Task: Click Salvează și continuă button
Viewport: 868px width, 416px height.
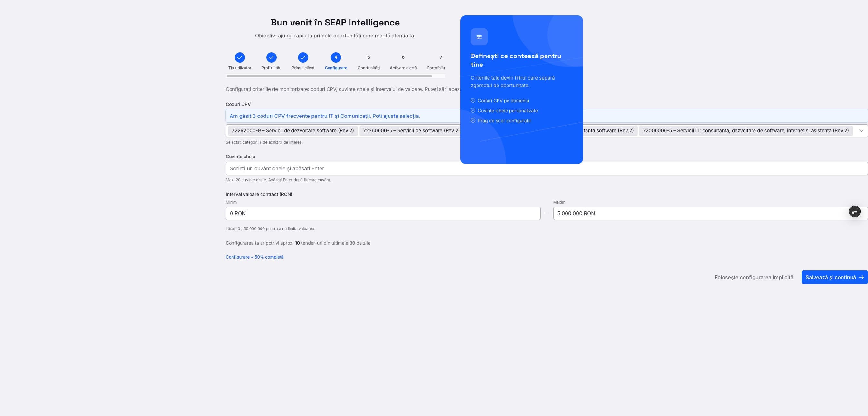Action: click(834, 277)
